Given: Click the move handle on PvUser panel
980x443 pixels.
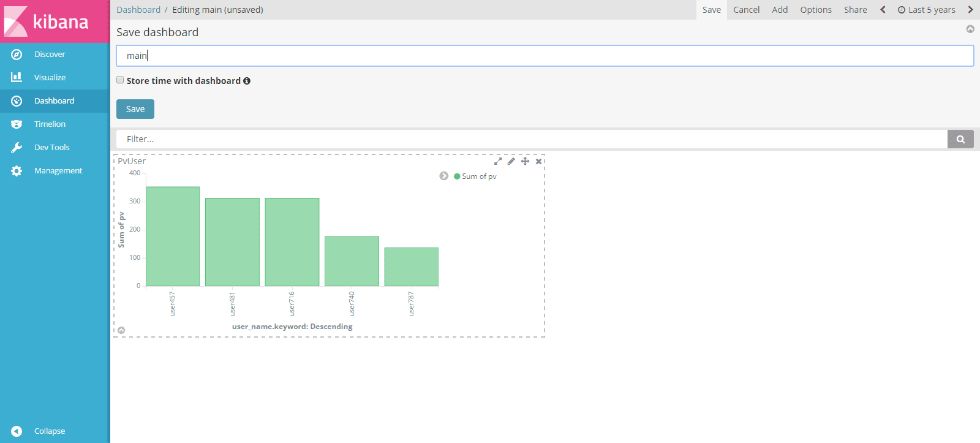Looking at the screenshot, I should (525, 161).
